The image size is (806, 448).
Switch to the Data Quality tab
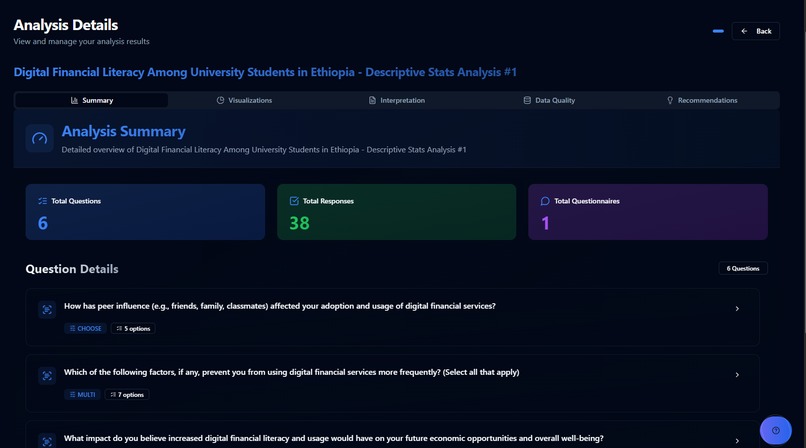pos(549,100)
